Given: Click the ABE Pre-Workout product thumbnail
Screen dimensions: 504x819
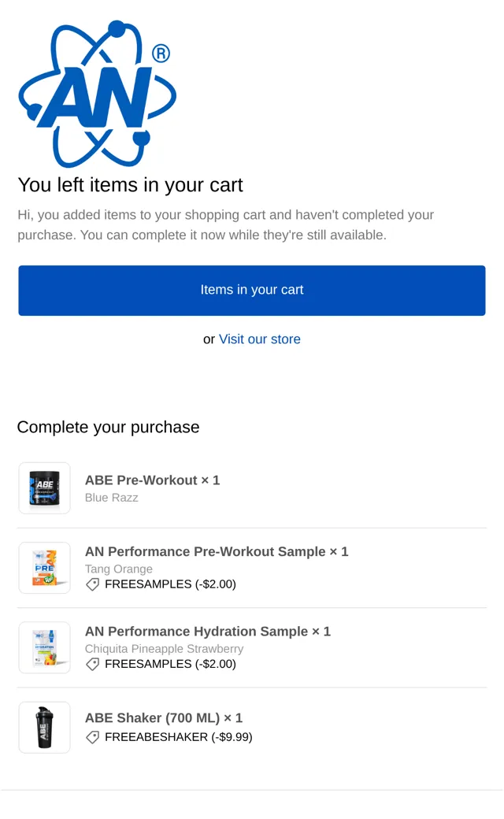Looking at the screenshot, I should tap(44, 487).
